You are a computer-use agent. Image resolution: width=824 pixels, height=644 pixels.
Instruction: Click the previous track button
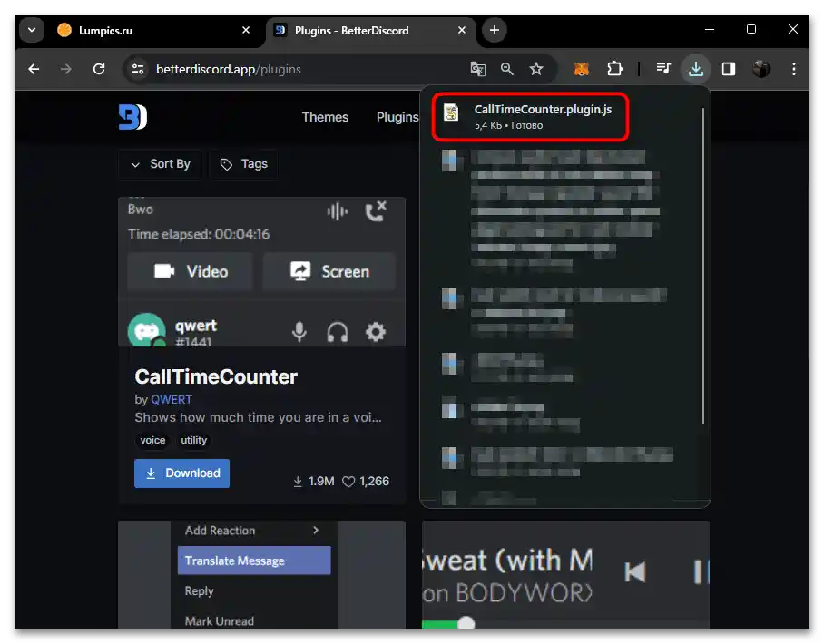[x=635, y=571]
